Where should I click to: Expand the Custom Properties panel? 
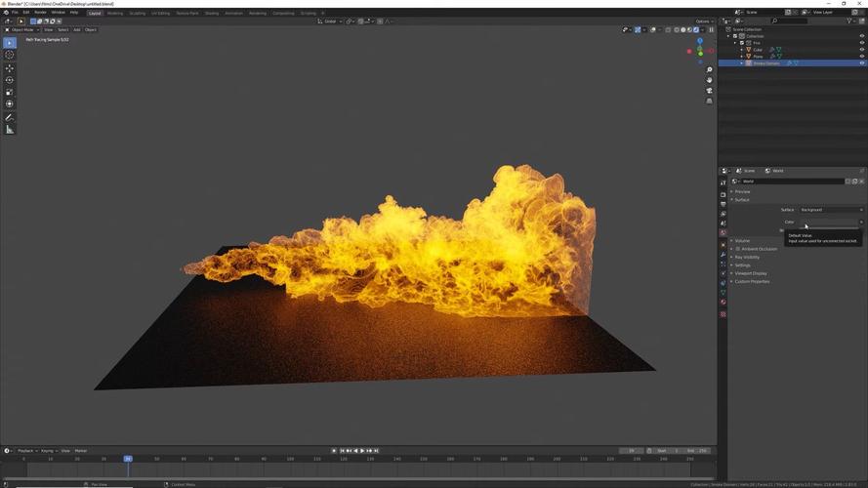[751, 282]
